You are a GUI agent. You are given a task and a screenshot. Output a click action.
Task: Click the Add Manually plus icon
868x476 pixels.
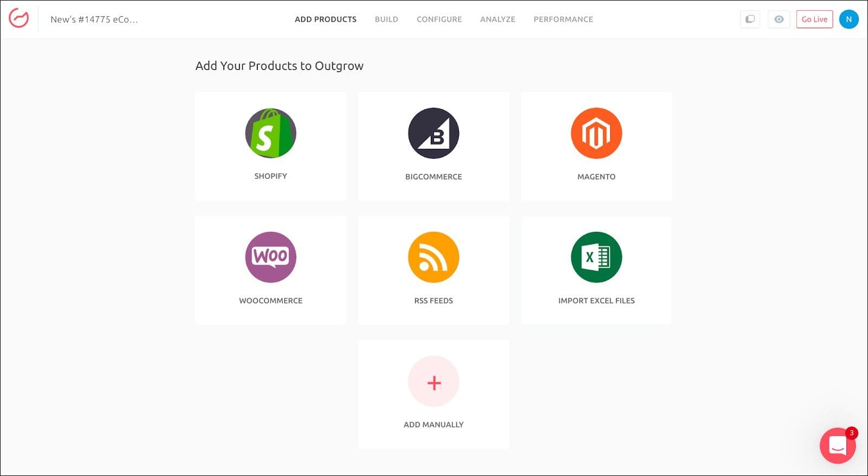click(x=433, y=382)
